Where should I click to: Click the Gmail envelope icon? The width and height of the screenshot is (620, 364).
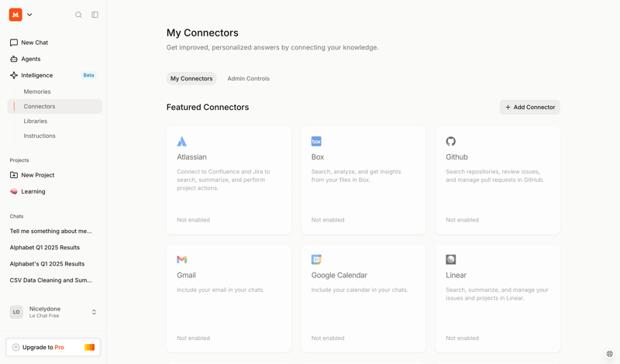point(181,259)
